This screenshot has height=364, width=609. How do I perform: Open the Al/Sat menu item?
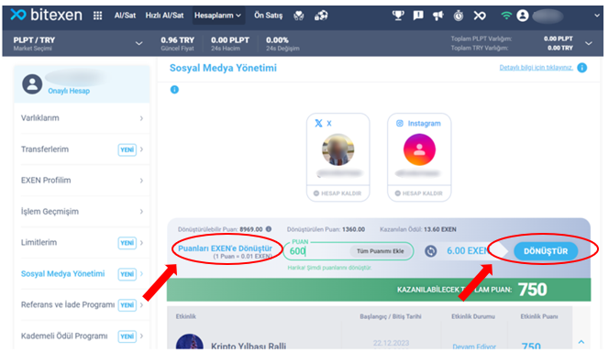125,16
